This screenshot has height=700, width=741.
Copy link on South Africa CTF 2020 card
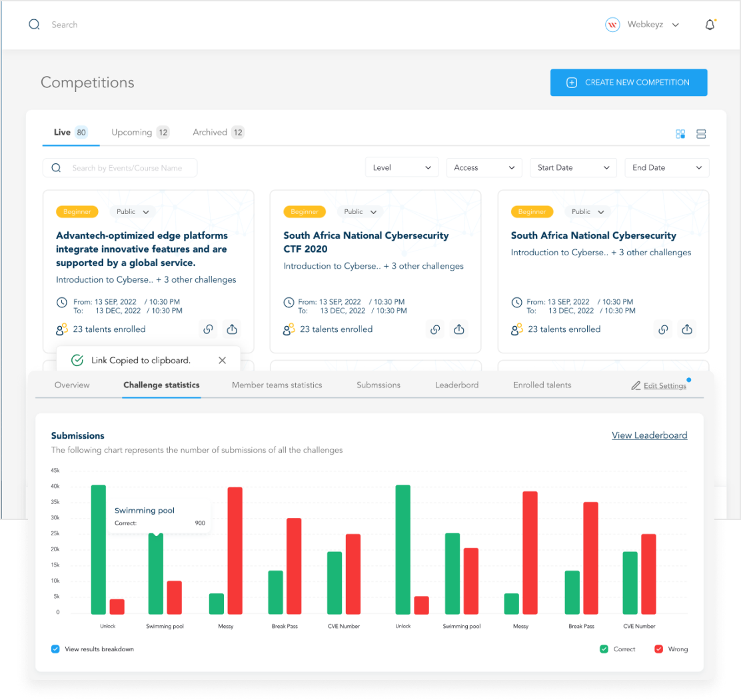click(x=435, y=329)
